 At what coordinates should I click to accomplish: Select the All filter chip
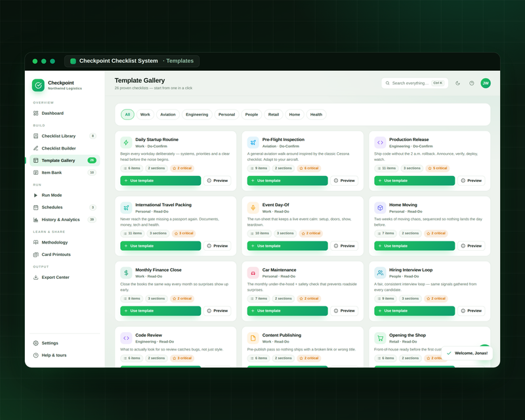[x=127, y=115]
